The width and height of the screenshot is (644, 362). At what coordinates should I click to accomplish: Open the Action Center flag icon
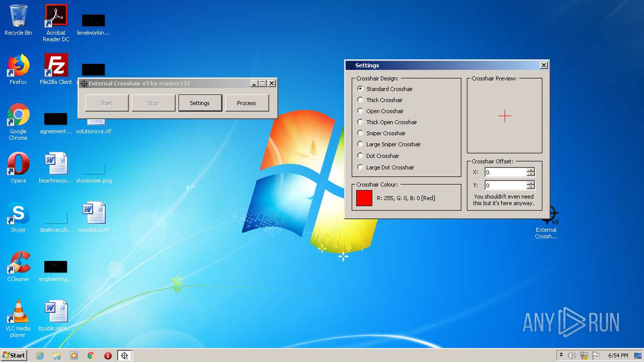coord(596,355)
